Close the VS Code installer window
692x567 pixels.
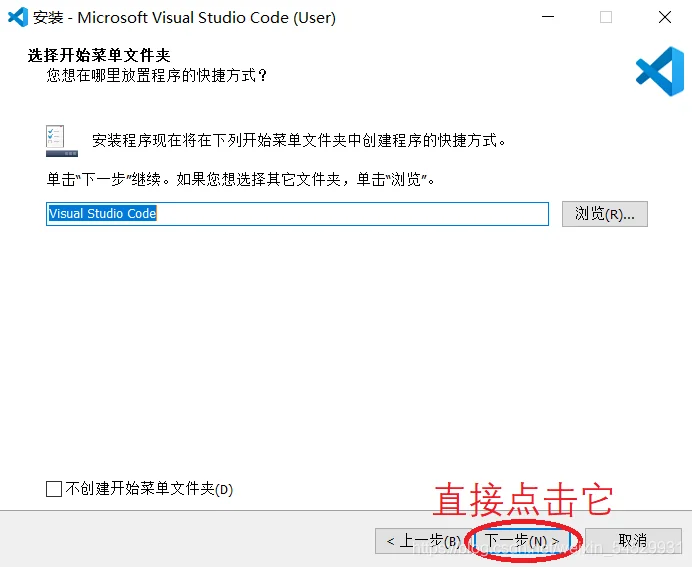coord(665,17)
